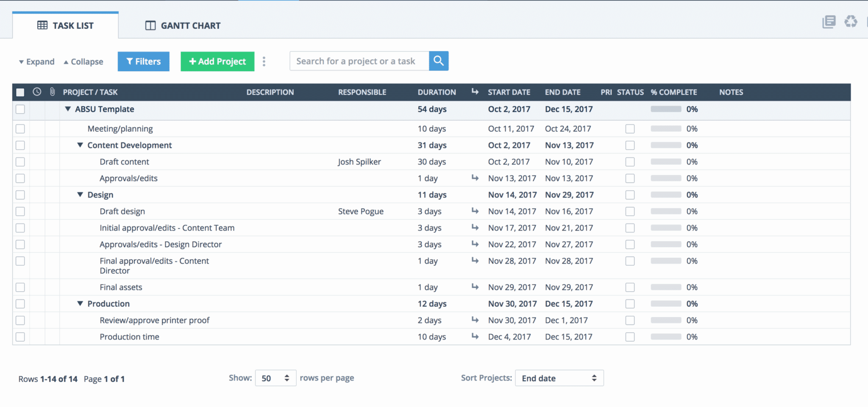Switch to the Gantt Chart tab
This screenshot has height=407, width=868.
point(183,25)
